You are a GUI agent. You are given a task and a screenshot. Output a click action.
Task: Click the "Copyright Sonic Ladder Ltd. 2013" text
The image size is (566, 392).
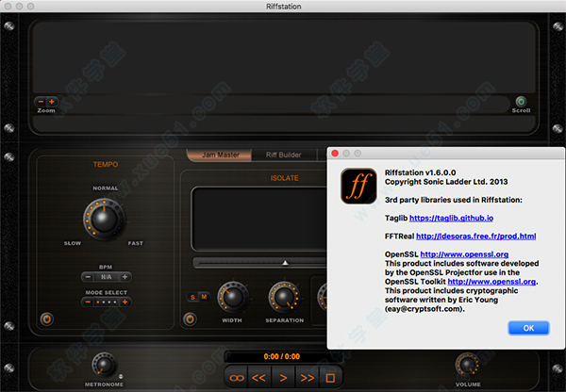click(x=446, y=182)
